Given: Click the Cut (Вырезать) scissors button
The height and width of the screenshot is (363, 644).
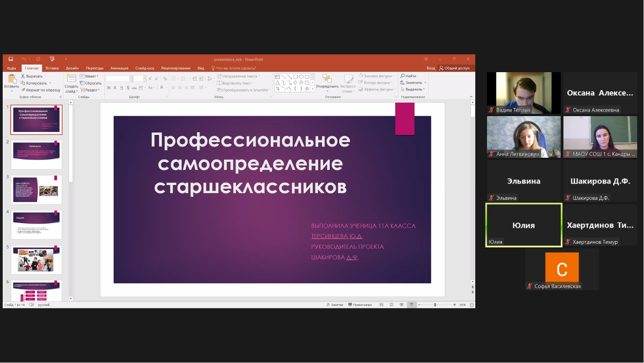Looking at the screenshot, I should pos(31,76).
